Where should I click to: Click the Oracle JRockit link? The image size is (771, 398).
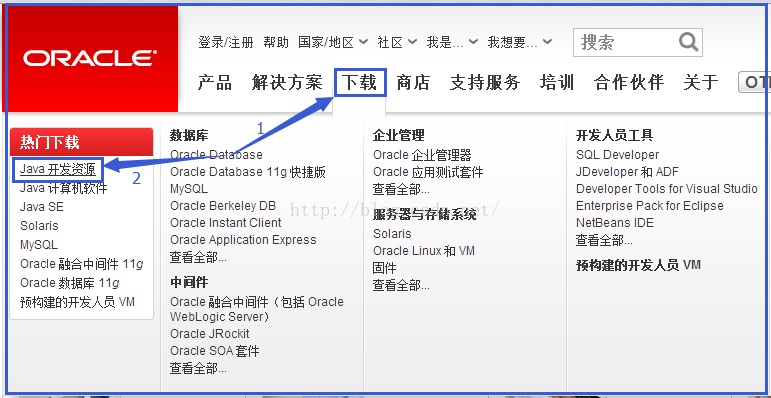pos(210,334)
